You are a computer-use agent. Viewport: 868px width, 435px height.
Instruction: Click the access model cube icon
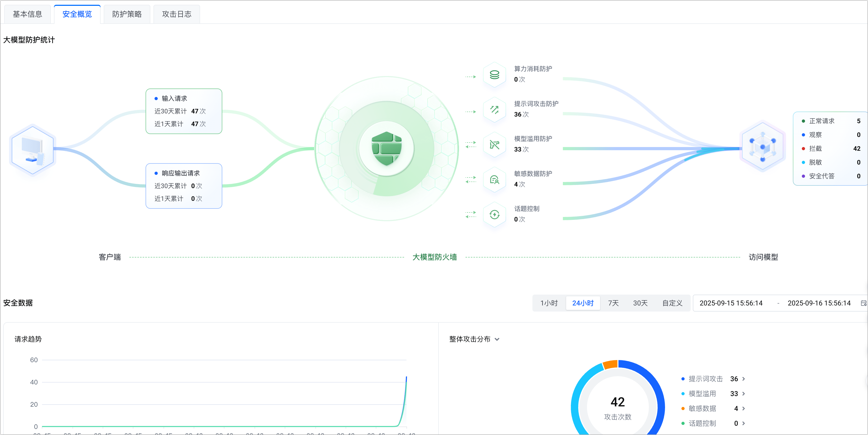(762, 147)
